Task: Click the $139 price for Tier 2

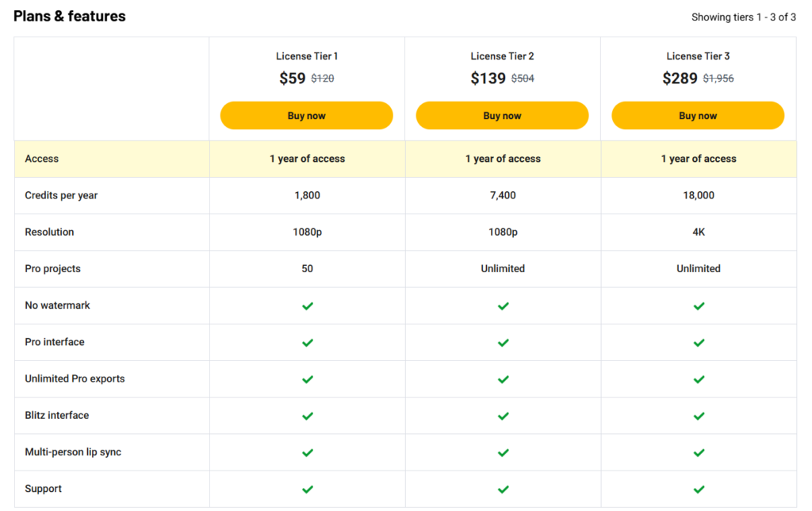Action: pos(488,79)
